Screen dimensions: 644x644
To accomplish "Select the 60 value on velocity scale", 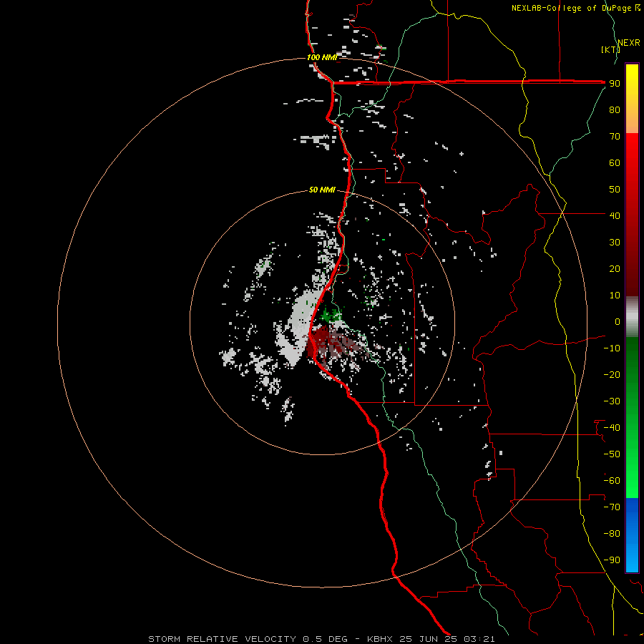I will pos(615,162).
